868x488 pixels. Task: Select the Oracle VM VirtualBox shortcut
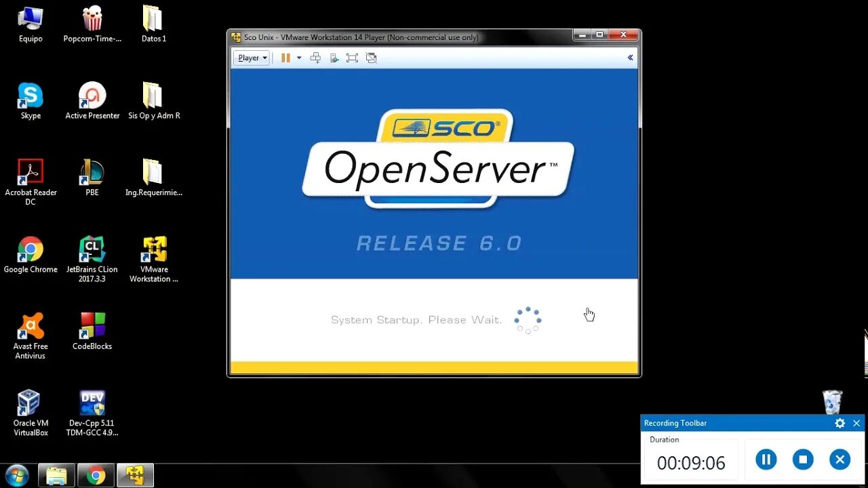[31, 413]
